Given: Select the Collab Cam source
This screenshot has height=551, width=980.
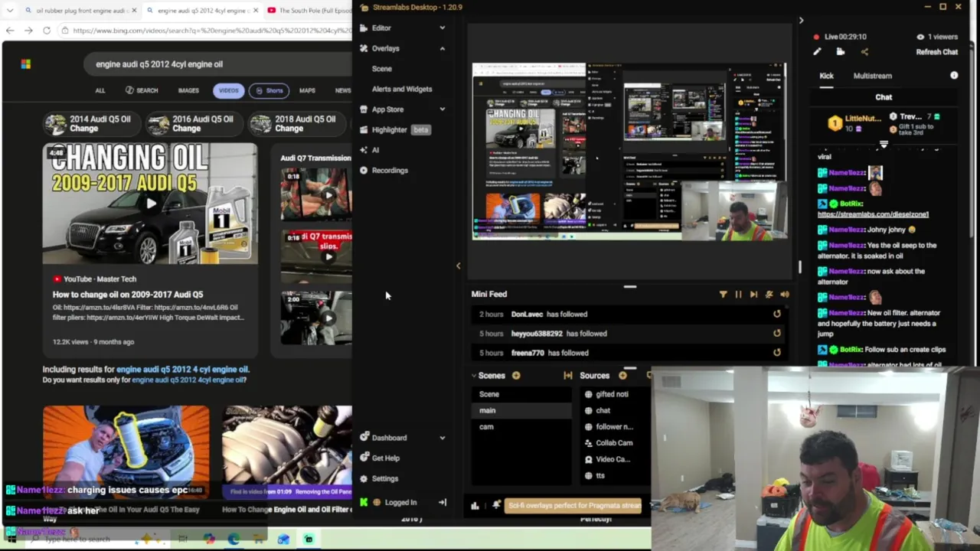Looking at the screenshot, I should coord(615,442).
